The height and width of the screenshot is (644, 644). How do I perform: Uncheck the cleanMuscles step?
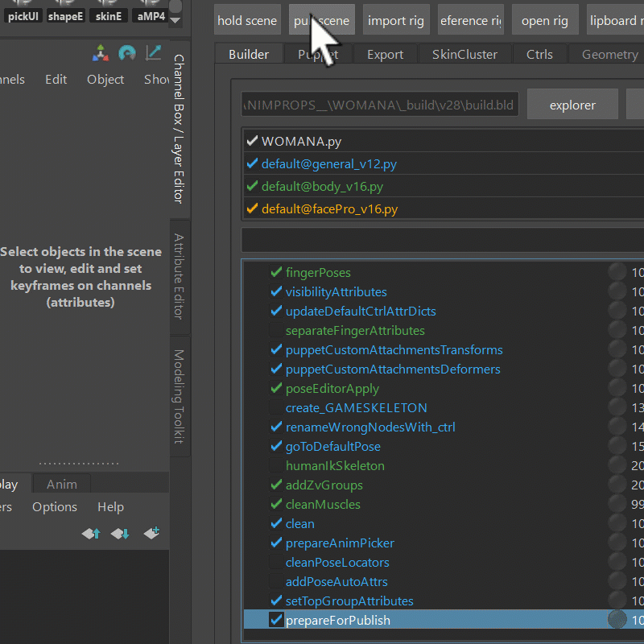click(x=276, y=504)
